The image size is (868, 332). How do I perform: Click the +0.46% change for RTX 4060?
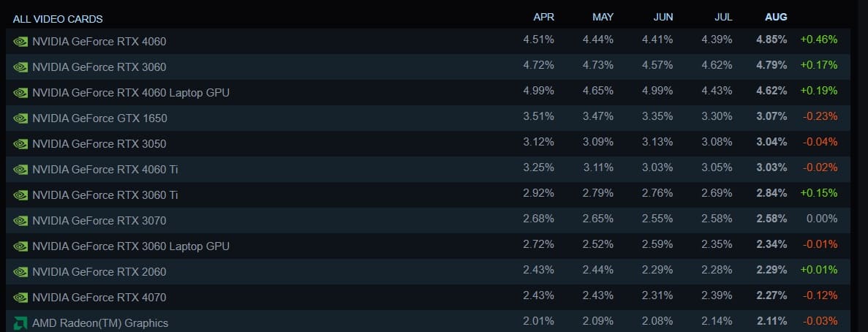point(818,39)
